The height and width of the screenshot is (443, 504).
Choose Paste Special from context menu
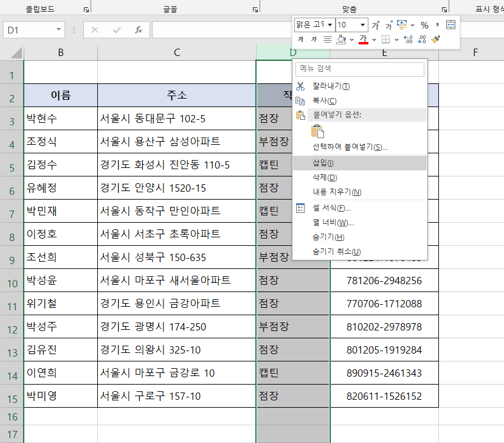[360, 147]
